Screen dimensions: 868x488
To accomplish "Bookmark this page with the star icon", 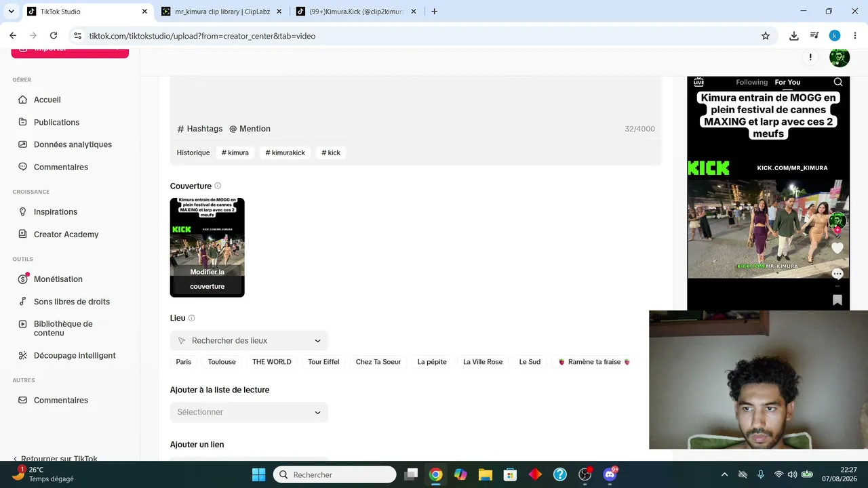I will 766,36.
